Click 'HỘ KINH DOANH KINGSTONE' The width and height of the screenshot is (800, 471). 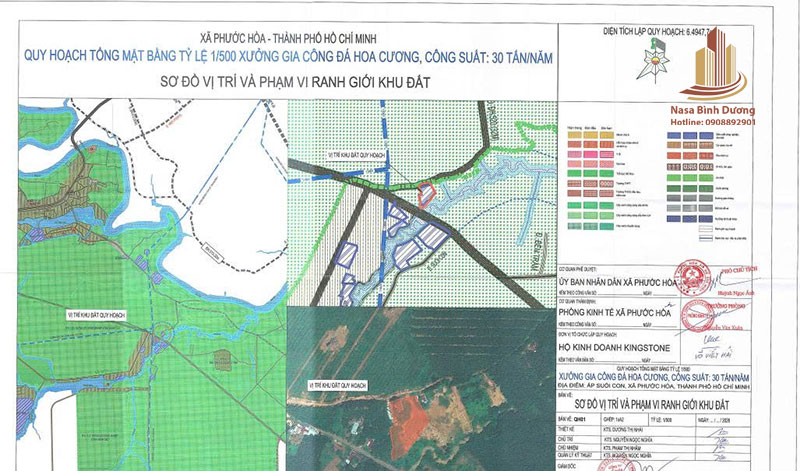614,348
